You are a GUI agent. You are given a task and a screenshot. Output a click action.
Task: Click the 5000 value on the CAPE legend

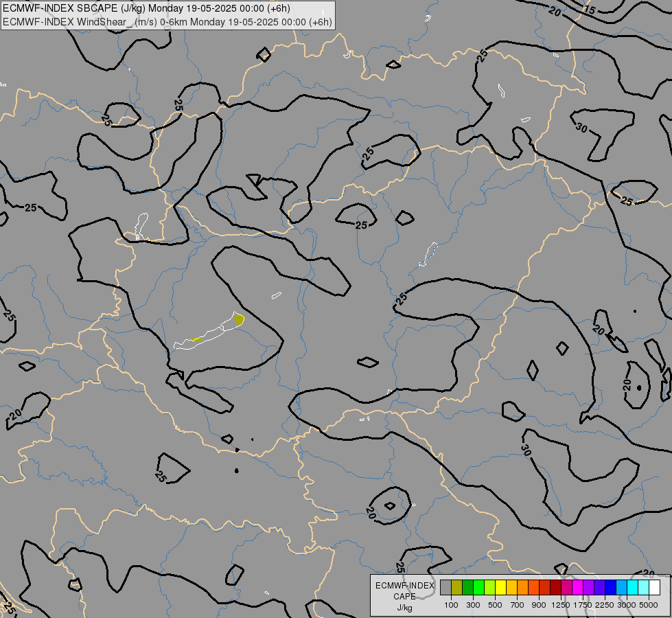point(649,605)
